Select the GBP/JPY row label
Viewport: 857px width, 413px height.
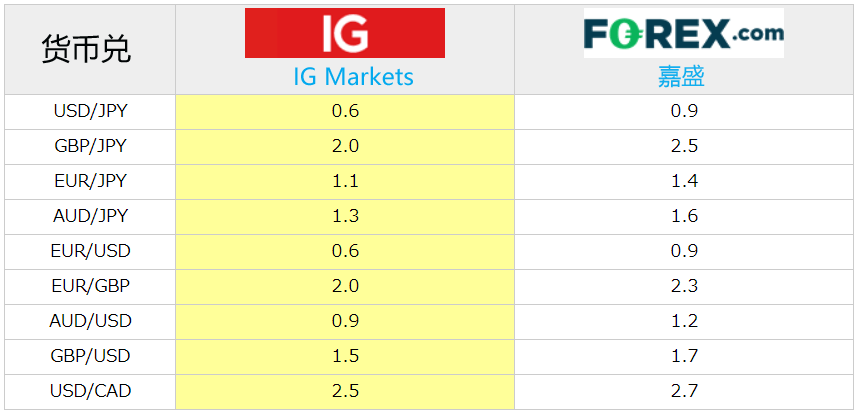pos(90,146)
